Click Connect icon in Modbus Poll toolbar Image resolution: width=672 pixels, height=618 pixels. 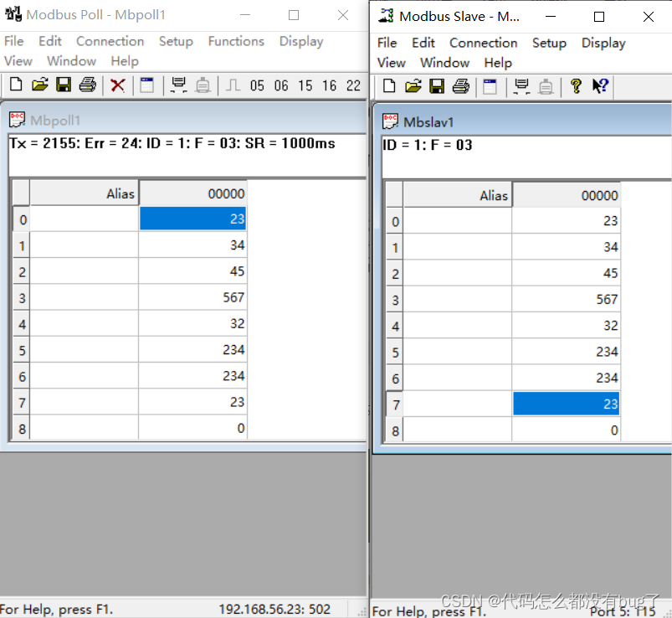[x=178, y=85]
